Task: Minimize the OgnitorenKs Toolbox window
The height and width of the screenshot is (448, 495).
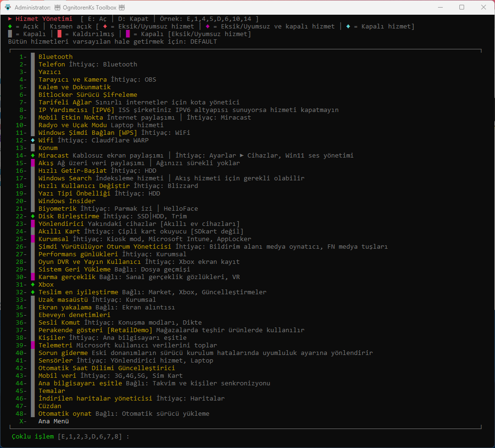Action: click(440, 7)
